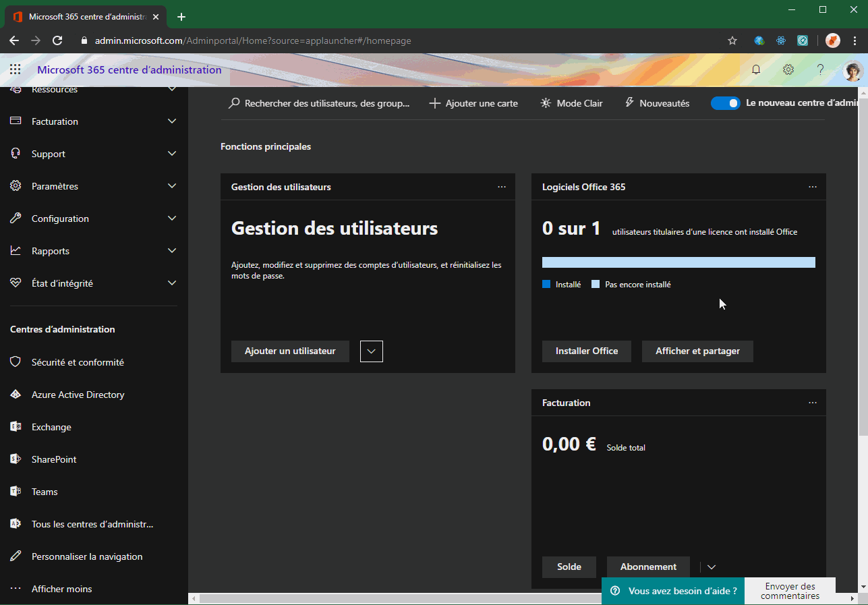
Task: Click the Solde button
Action: click(x=569, y=567)
